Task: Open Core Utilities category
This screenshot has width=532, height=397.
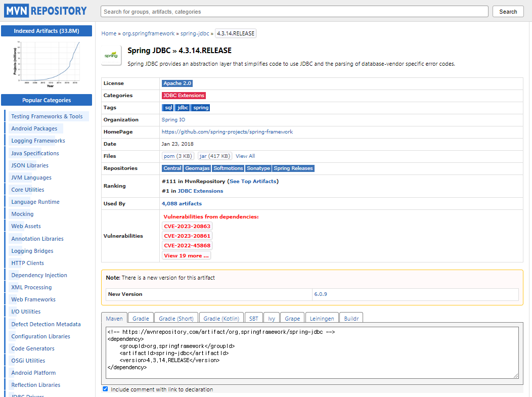Action: pyautogui.click(x=27, y=190)
